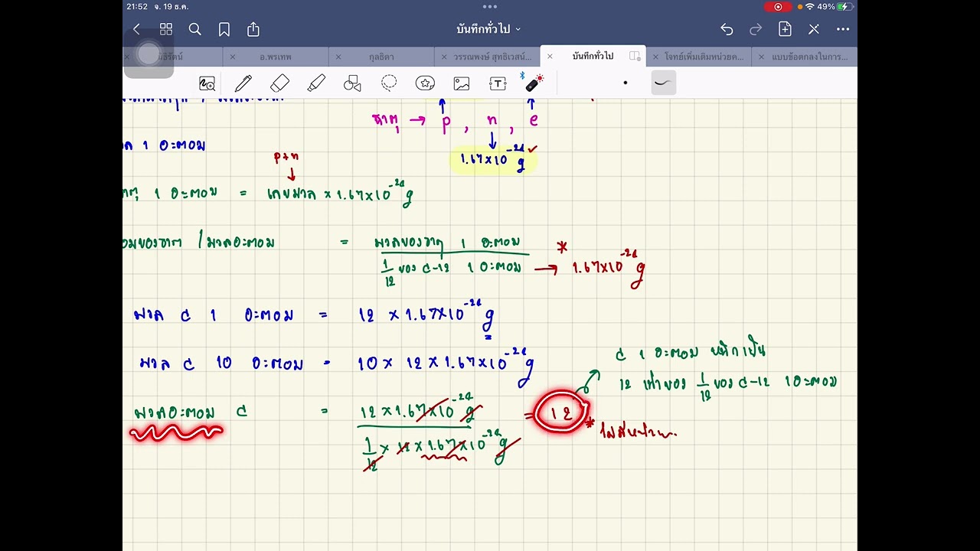Open the search magnifier
Image resolution: width=980 pixels, height=551 pixels.
pos(195,29)
